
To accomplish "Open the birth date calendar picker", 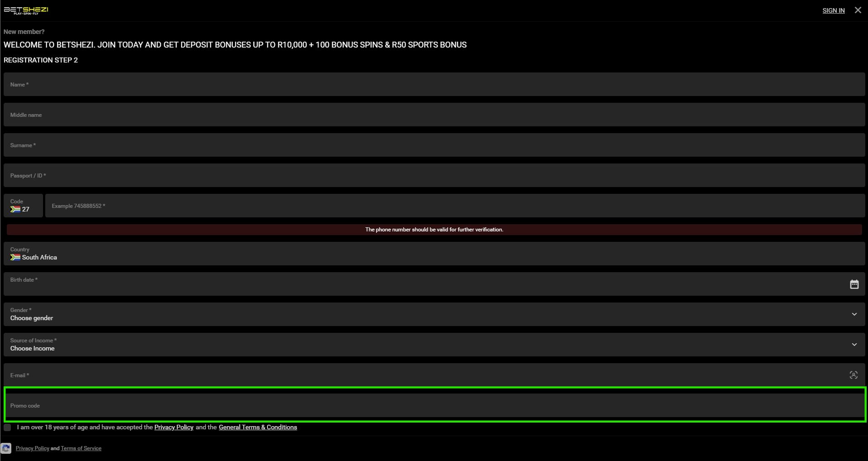I will pos(854,284).
